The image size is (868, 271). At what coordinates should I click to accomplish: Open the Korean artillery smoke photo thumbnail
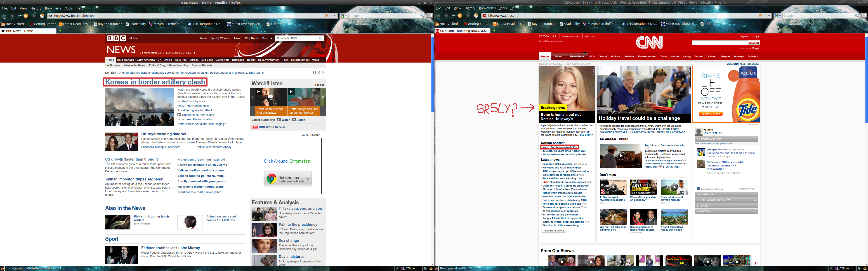tap(139, 107)
